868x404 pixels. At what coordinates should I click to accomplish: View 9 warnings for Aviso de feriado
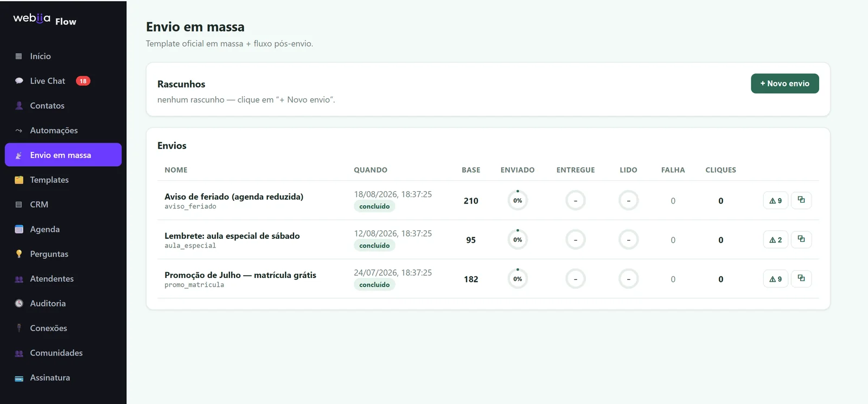click(x=775, y=200)
